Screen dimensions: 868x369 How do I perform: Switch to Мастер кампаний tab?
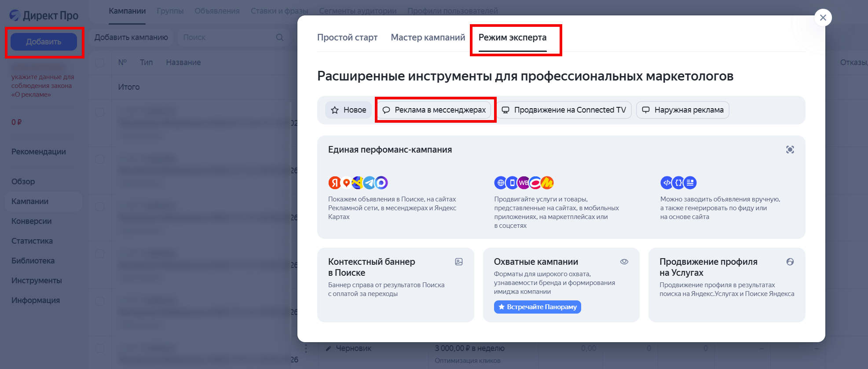point(428,37)
